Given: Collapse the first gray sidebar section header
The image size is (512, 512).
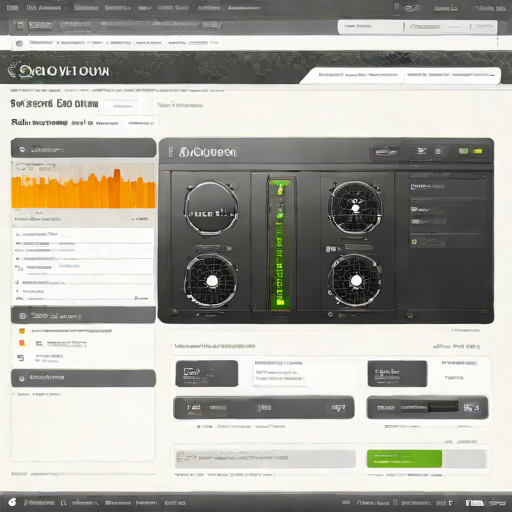Looking at the screenshot, I should tap(83, 148).
